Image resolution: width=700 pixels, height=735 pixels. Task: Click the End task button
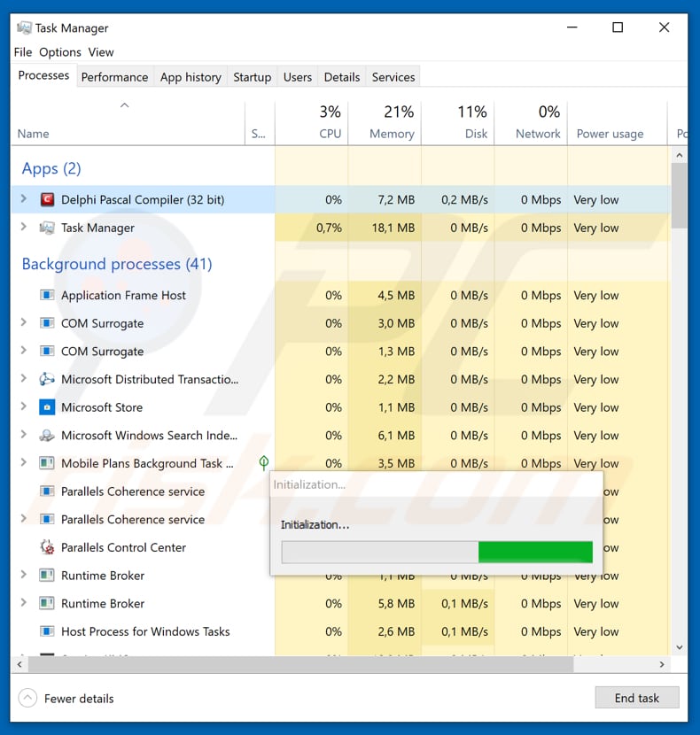[x=637, y=698]
